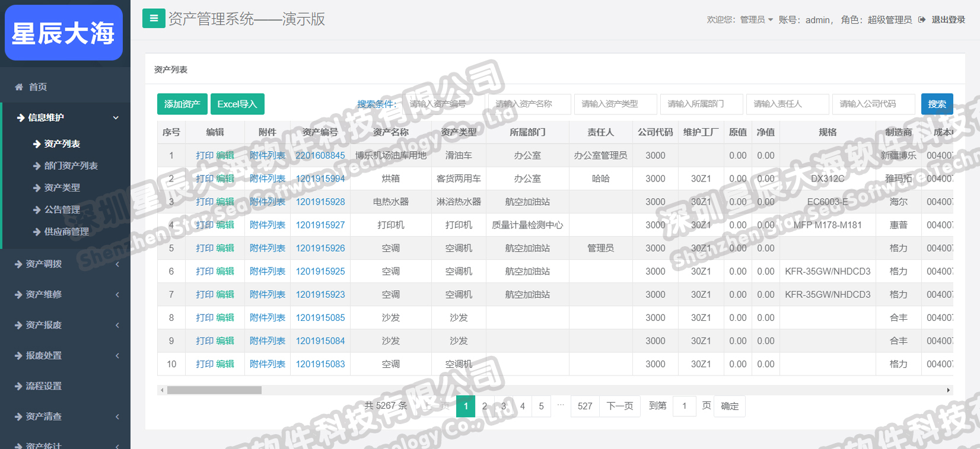The image size is (980, 449).
Task: Go to page 5 in pagination
Action: [x=541, y=406]
